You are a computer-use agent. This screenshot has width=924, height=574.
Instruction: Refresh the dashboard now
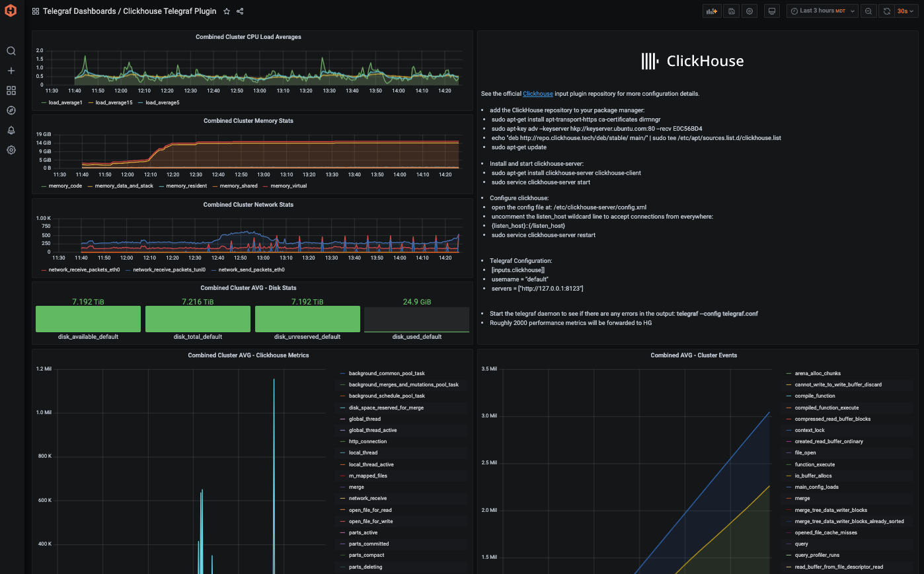pyautogui.click(x=887, y=11)
